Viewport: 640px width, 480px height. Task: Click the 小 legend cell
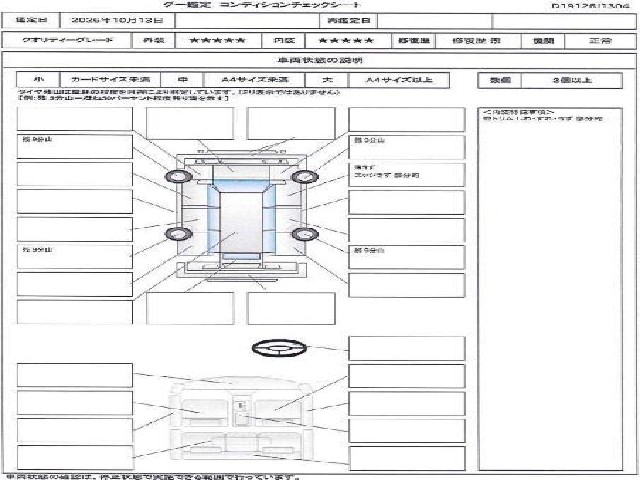[38, 80]
